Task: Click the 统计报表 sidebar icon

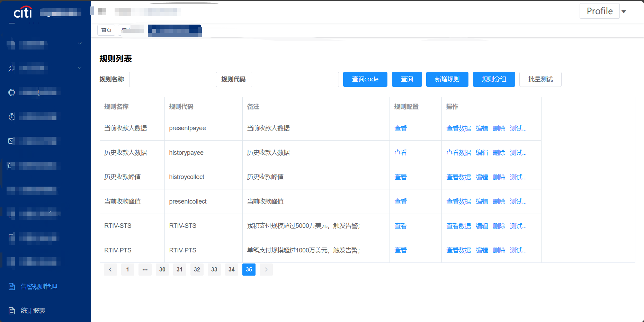Action: coord(12,311)
